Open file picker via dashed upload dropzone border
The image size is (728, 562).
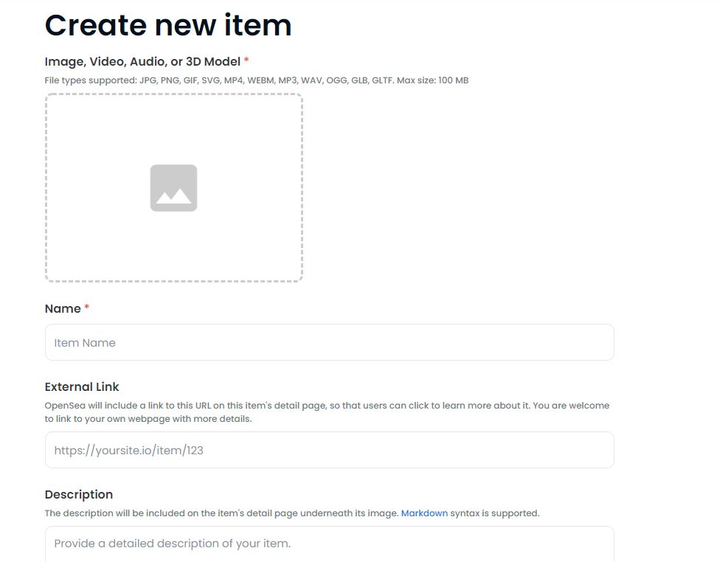pos(173,187)
